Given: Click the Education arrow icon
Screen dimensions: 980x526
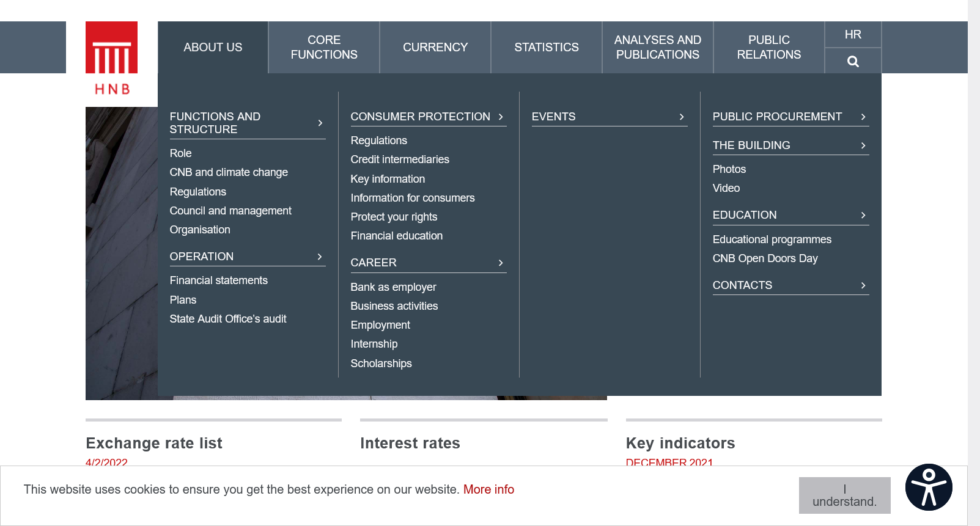Looking at the screenshot, I should click(x=863, y=215).
